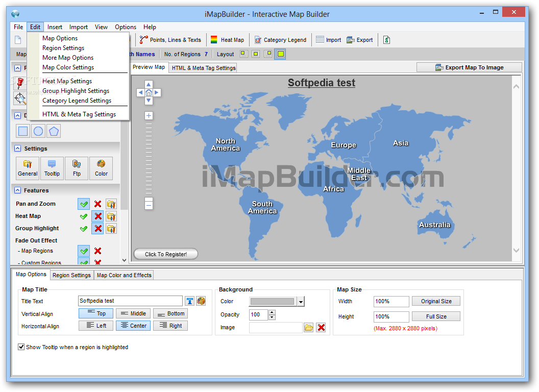Open Color settings
Viewport: 539px width, 392px height.
click(x=101, y=168)
